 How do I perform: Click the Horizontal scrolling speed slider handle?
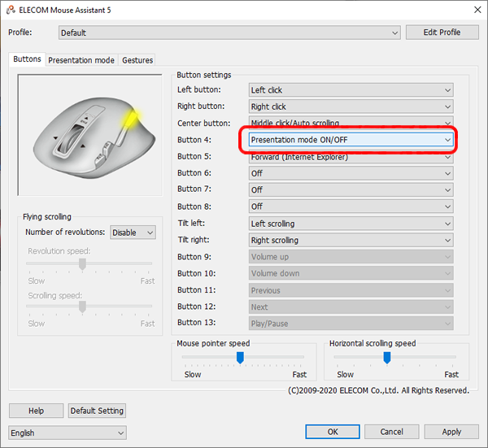[387, 358]
